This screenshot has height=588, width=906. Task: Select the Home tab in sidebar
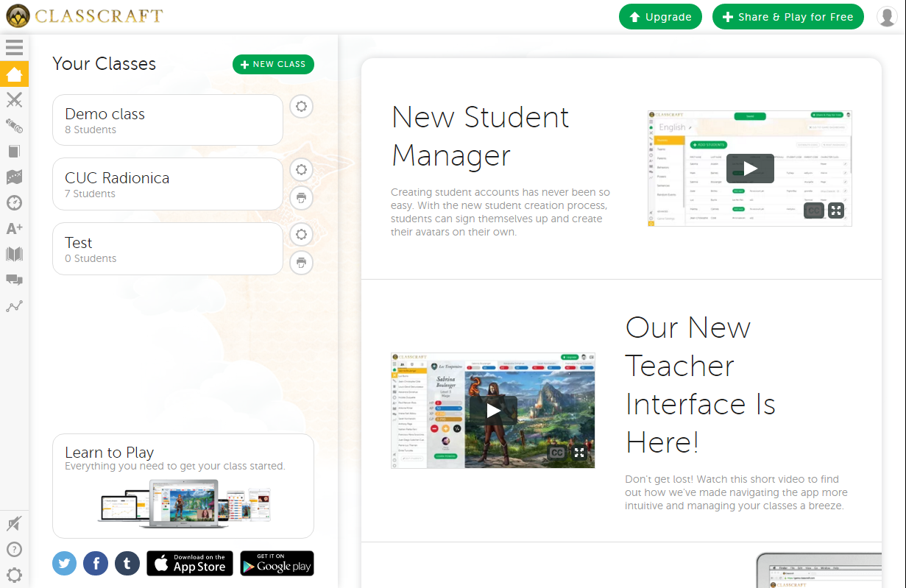(x=14, y=74)
